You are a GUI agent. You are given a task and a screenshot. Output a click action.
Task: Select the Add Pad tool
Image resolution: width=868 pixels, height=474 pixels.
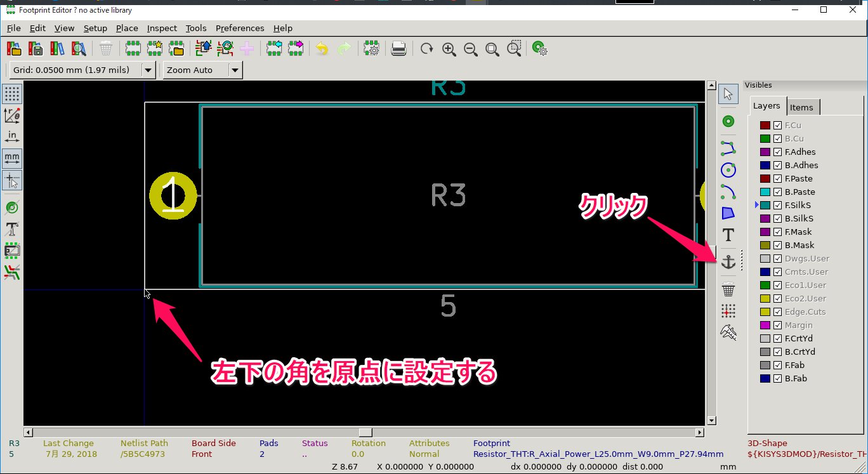point(728,121)
